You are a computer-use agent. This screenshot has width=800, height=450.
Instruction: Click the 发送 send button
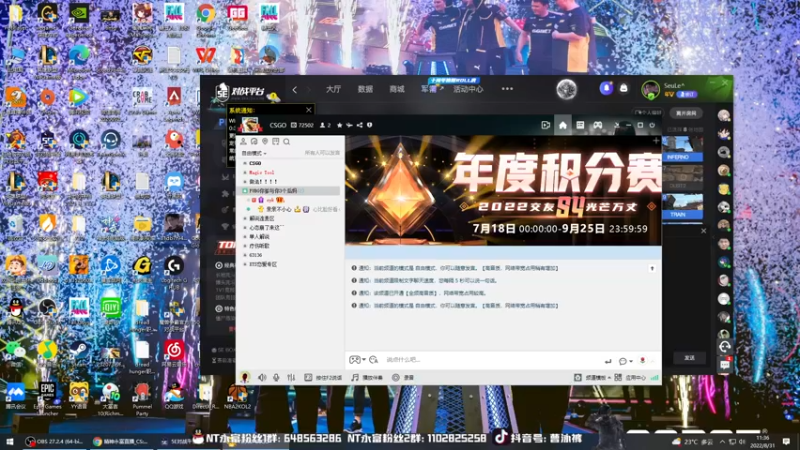point(689,358)
